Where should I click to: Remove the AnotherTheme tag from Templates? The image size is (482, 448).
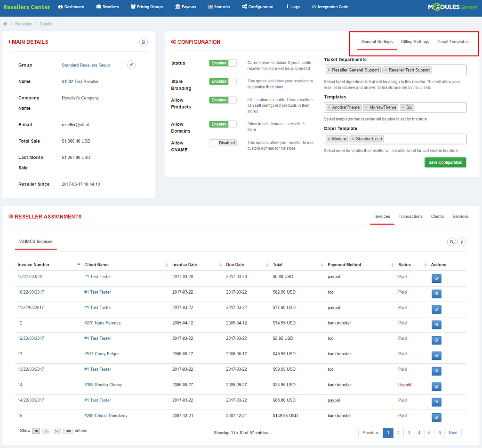pyautogui.click(x=329, y=108)
